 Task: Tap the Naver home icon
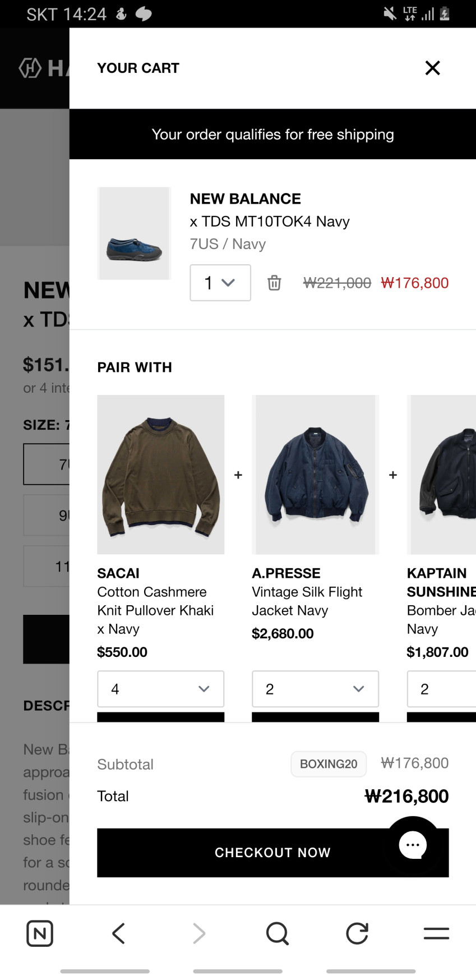pyautogui.click(x=40, y=933)
